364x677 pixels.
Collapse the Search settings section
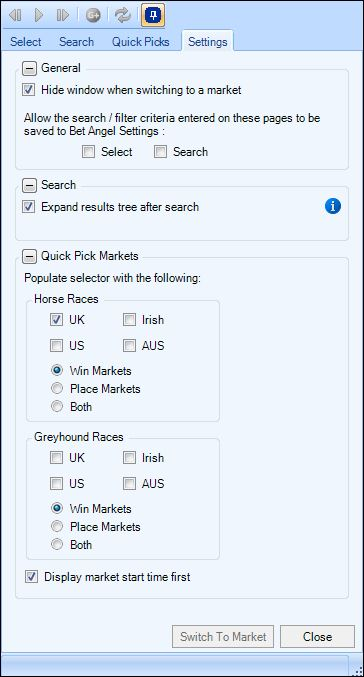[29, 185]
